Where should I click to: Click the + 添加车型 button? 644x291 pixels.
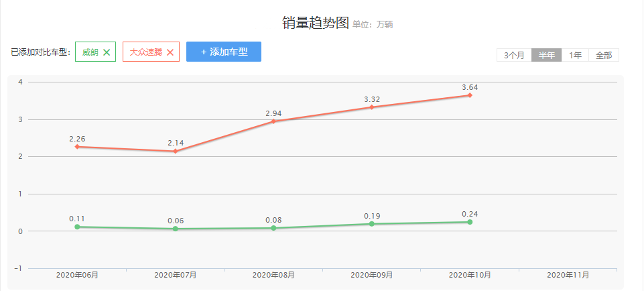(x=224, y=52)
